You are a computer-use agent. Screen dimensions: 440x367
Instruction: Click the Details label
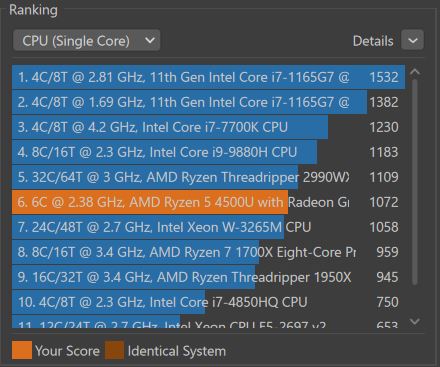[373, 41]
